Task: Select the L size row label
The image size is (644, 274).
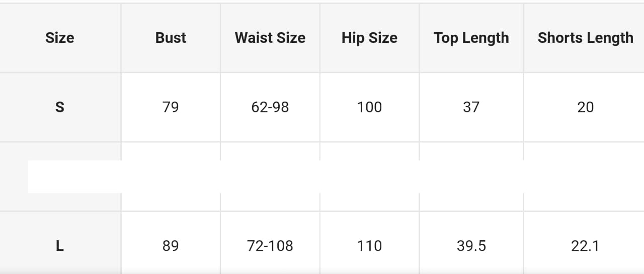Action: pos(60,246)
